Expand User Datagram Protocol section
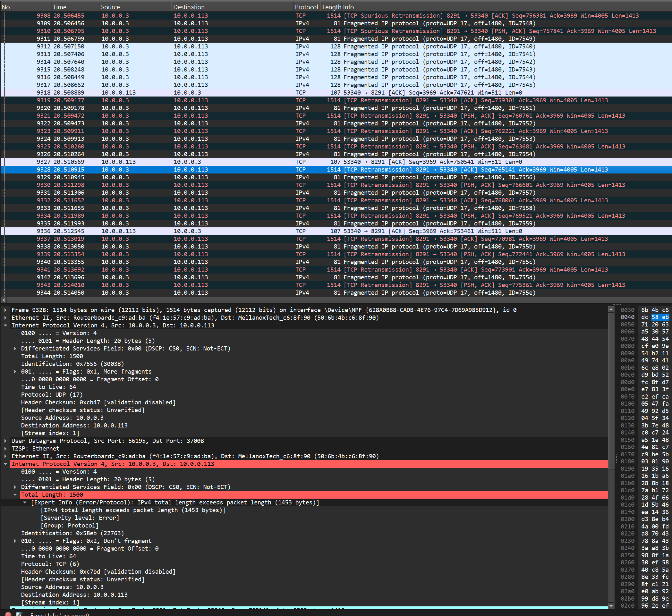This screenshot has height=616, width=672. (5, 441)
